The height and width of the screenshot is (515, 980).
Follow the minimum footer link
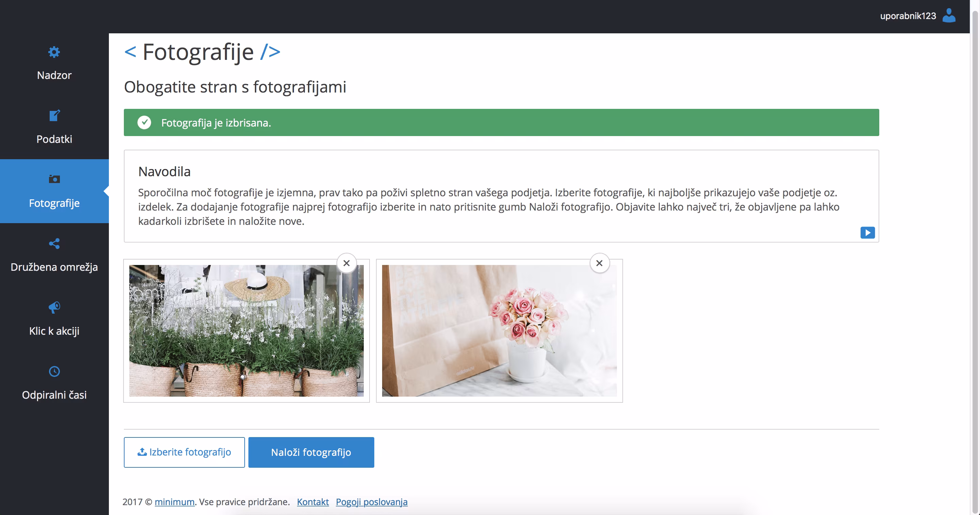pos(174,502)
